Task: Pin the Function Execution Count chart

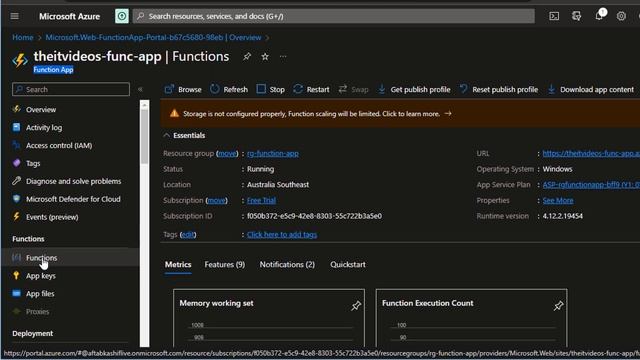Action: pyautogui.click(x=558, y=305)
